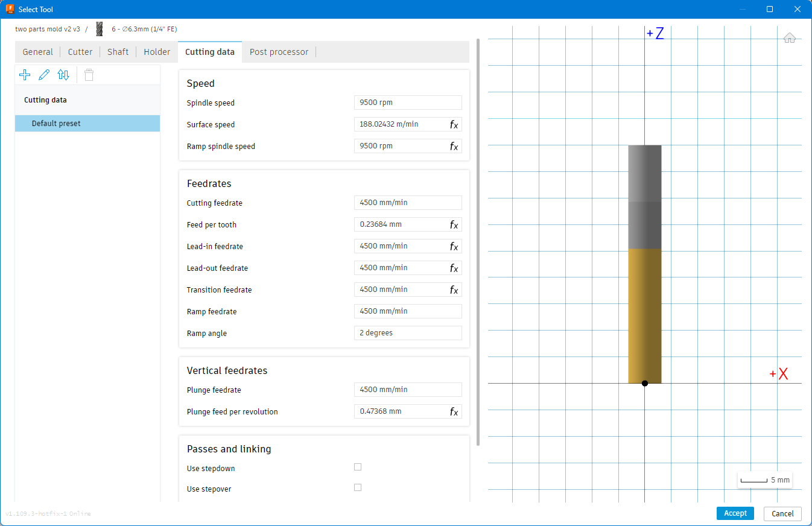Enable the Use stepdown checkbox

358,467
